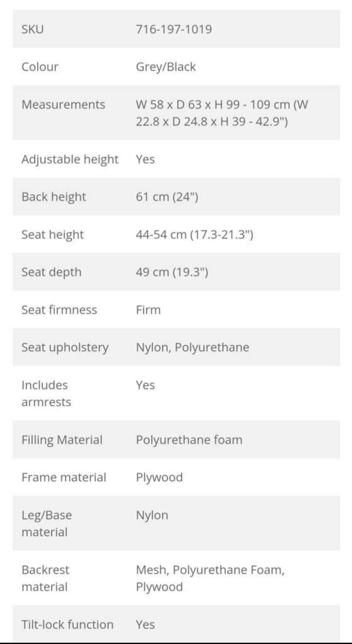The height and width of the screenshot is (644, 352).
Task: Select the SKU row label
Action: (x=33, y=29)
